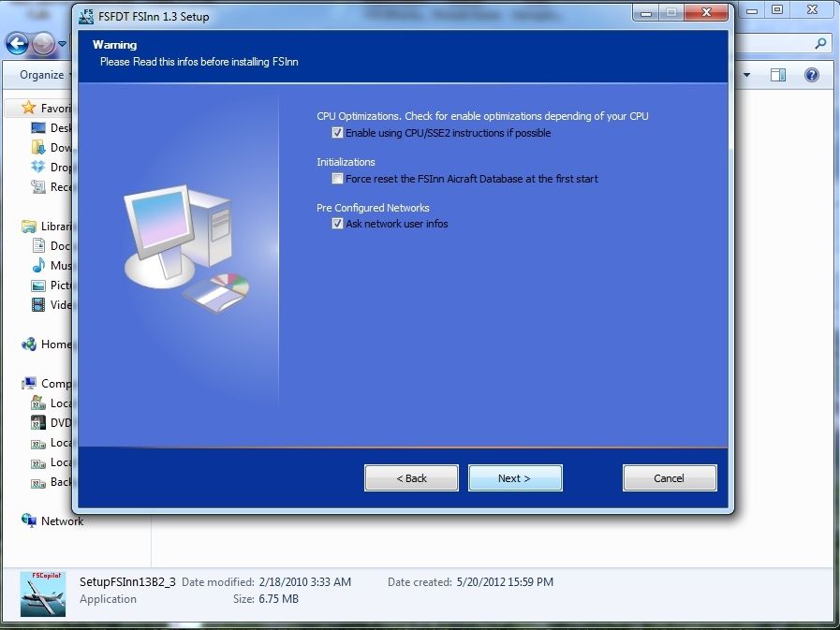Open Documents library in navigation pane
The image size is (840, 630).
(51, 245)
